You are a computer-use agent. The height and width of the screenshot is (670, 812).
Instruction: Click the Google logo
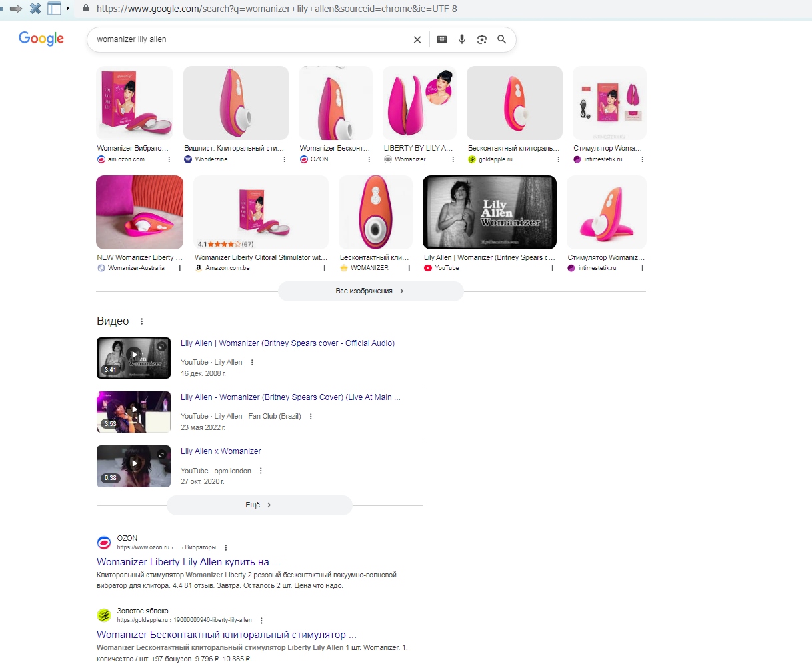click(41, 39)
